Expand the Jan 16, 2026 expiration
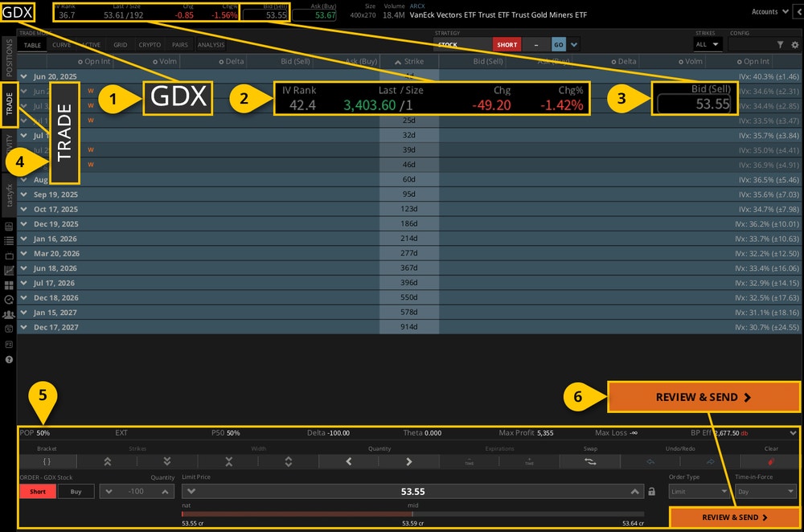 point(23,239)
